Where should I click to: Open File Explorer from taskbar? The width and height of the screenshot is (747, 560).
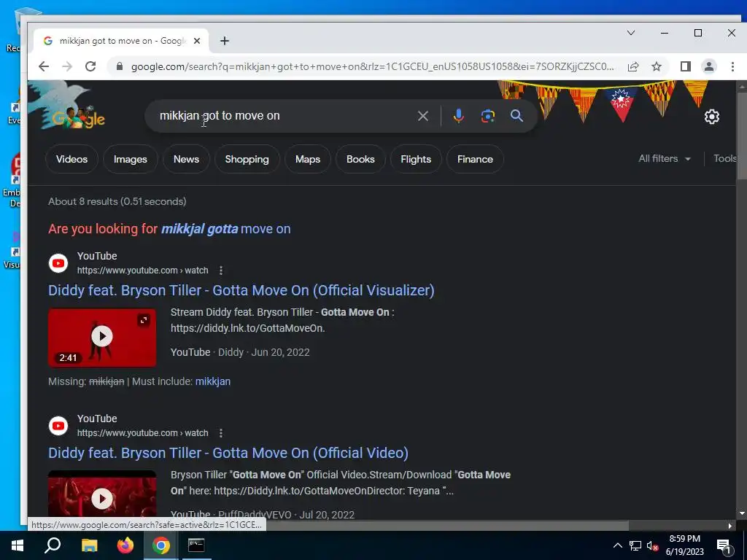click(x=89, y=545)
